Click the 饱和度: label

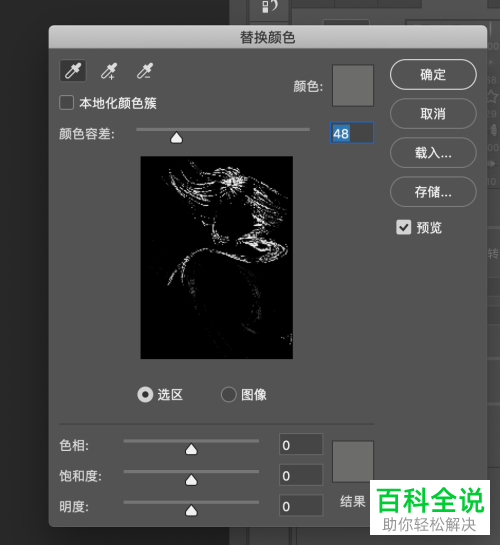pos(81,476)
